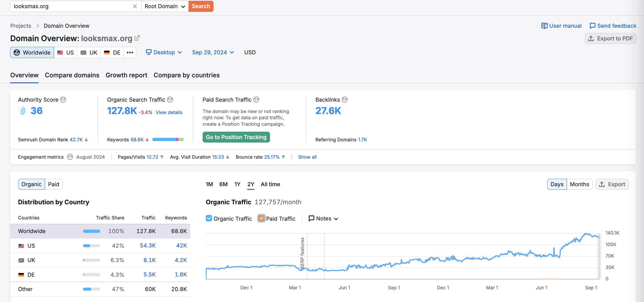Select the Paid distribution toggle
Viewport: 644px width, 302px height.
(54, 184)
